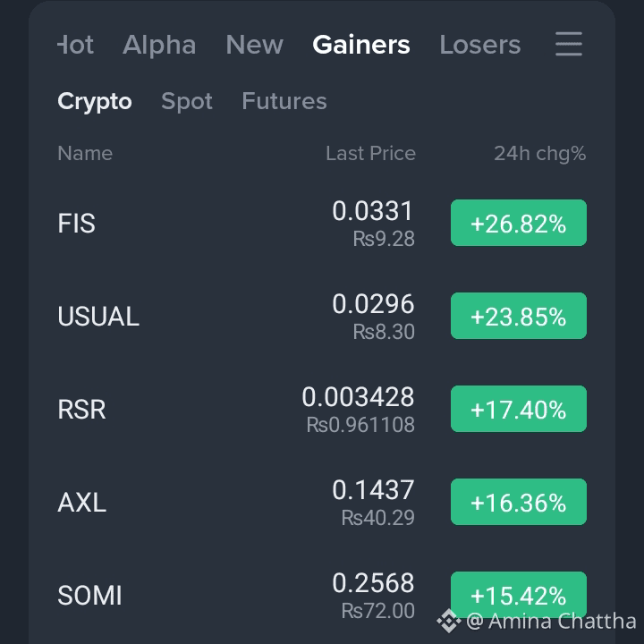Open the hamburger list menu icon
The height and width of the screenshot is (644, 644).
(x=569, y=44)
